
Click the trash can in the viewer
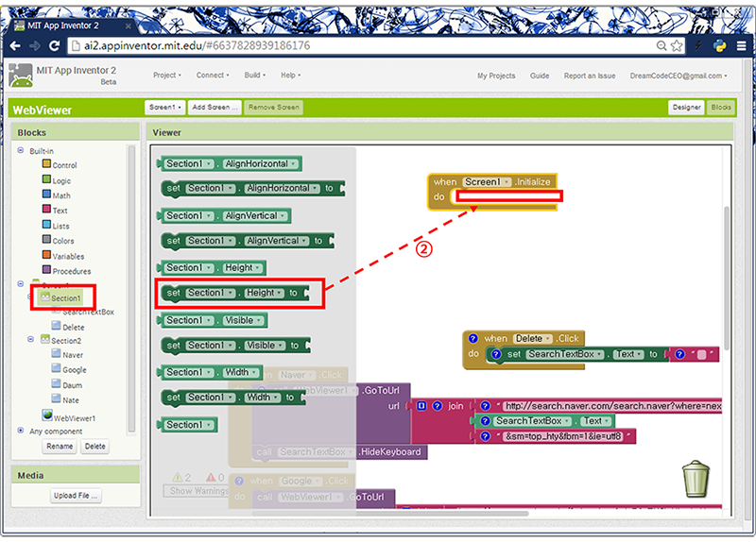coord(696,479)
